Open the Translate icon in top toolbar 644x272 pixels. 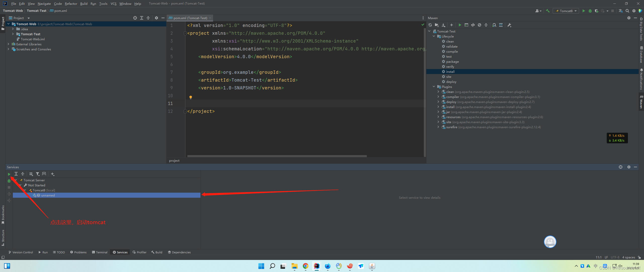pos(621,11)
